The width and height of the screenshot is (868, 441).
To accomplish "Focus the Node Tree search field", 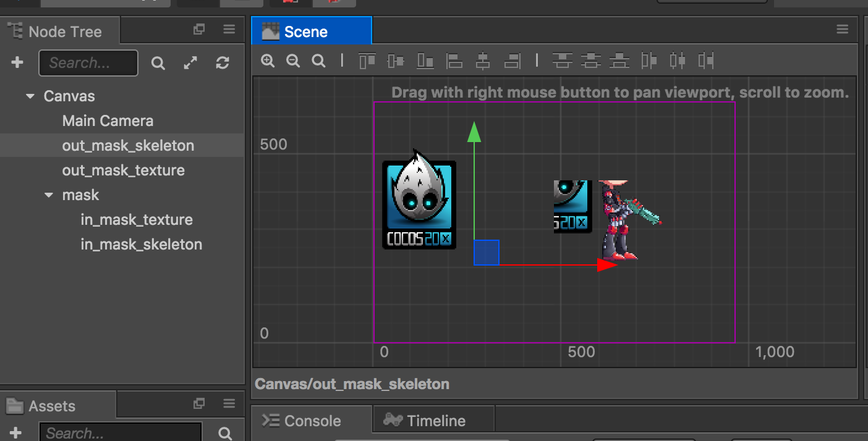I will 88,63.
